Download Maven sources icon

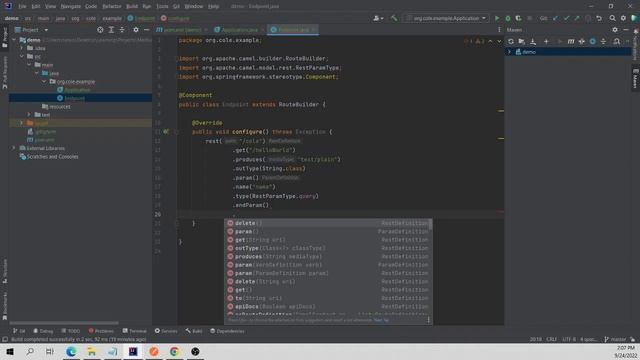coord(533,41)
